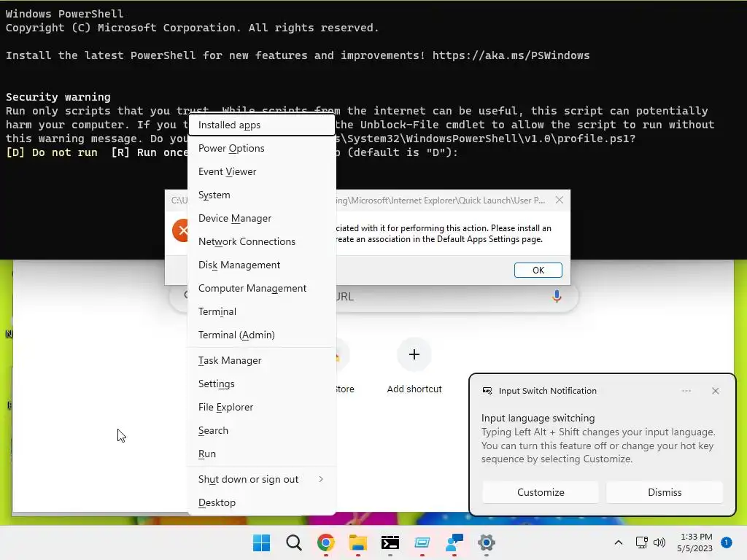Open Computer Management entry
This screenshot has width=747, height=560.
[x=262, y=288]
